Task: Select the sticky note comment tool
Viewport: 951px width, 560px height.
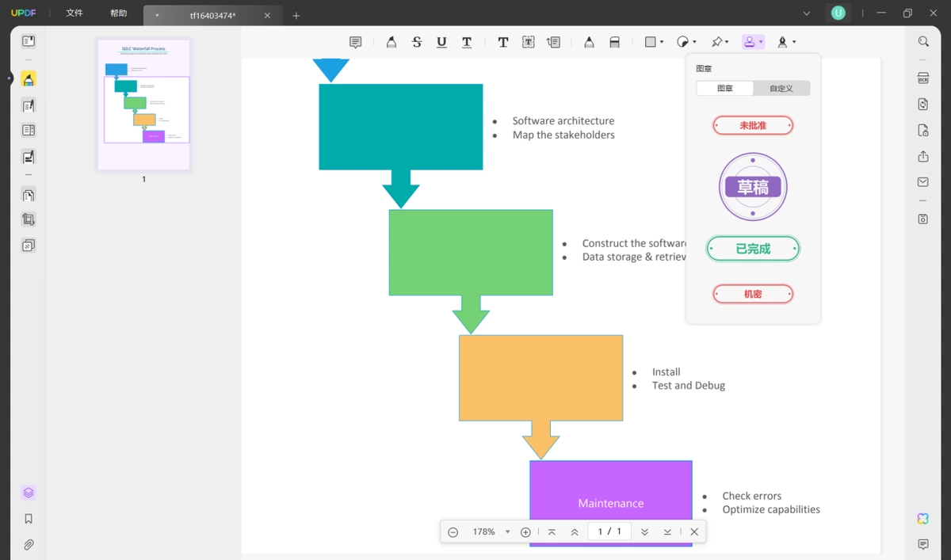Action: click(356, 42)
